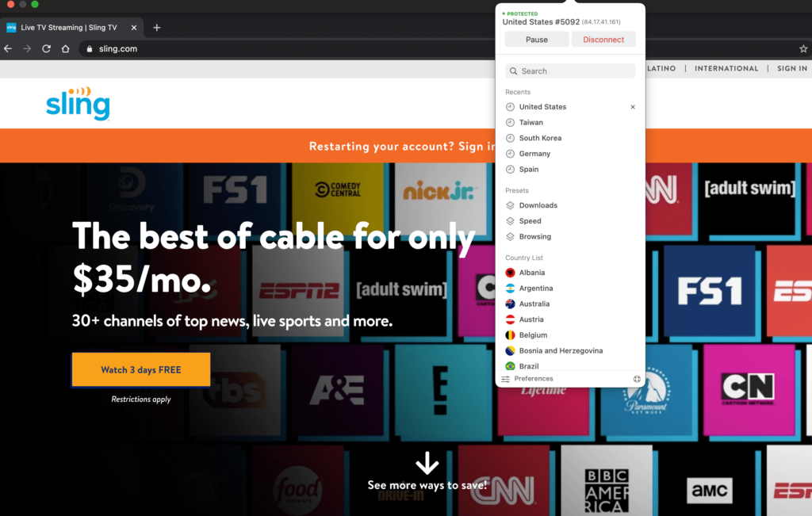Image resolution: width=812 pixels, height=516 pixels.
Task: Select Australia flag icon in country list
Action: pyautogui.click(x=510, y=304)
